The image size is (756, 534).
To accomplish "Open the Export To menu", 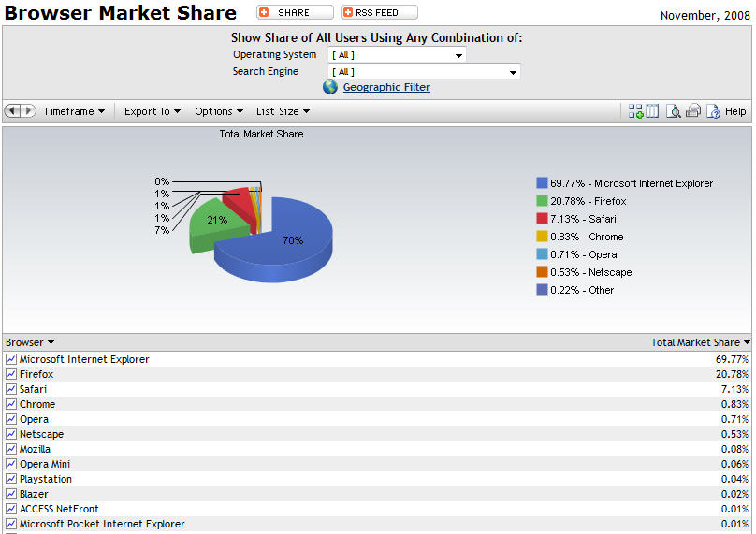I will point(153,111).
